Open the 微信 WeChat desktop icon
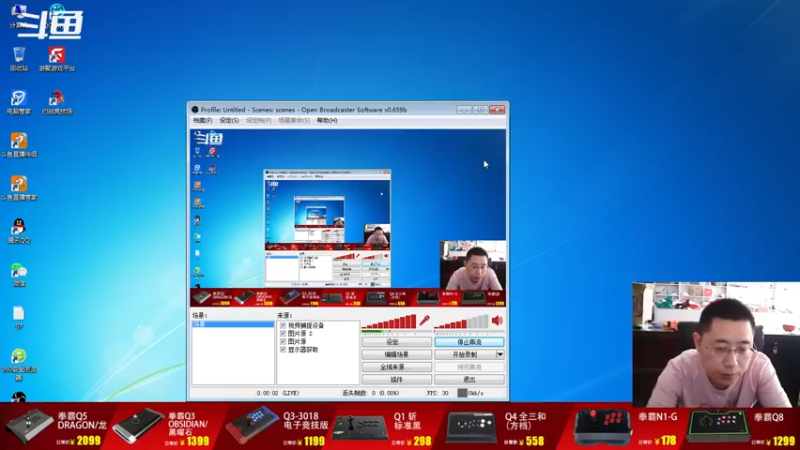The image size is (800, 450). 19,274
